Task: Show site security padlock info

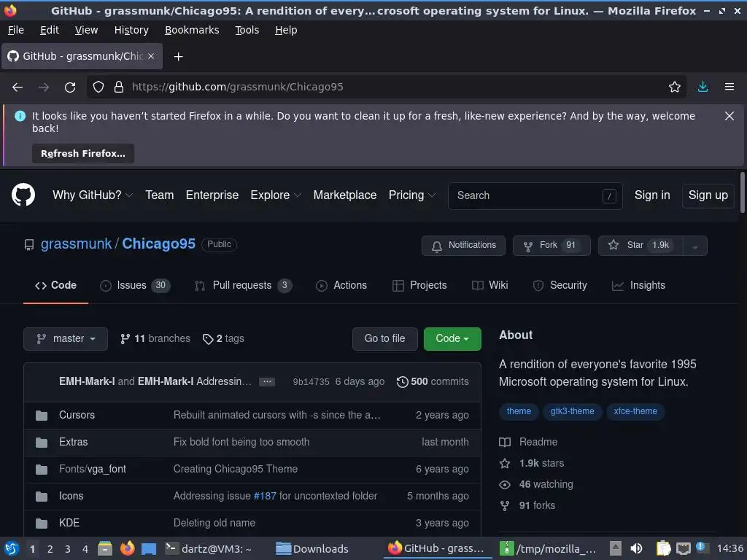Action: tap(119, 87)
